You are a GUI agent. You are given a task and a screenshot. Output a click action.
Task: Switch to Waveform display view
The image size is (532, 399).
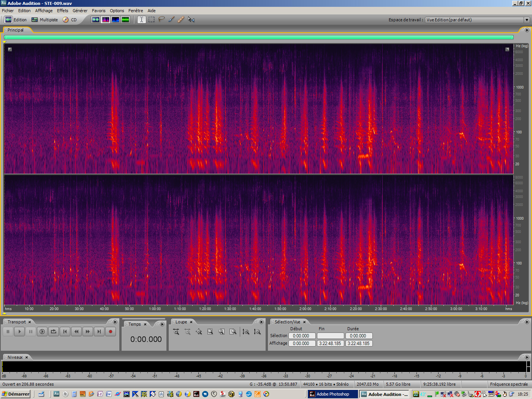(96, 19)
